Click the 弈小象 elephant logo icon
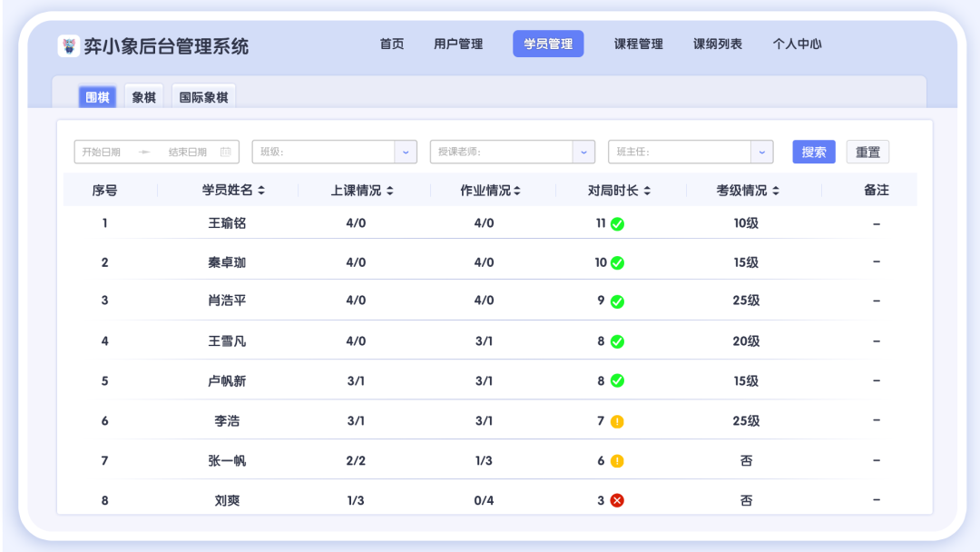The width and height of the screenshot is (980, 552). [x=69, y=45]
